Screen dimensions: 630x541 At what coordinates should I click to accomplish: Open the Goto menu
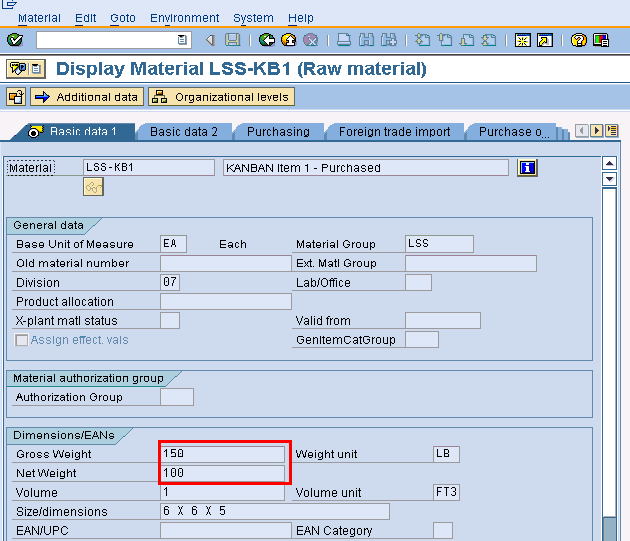[x=123, y=18]
